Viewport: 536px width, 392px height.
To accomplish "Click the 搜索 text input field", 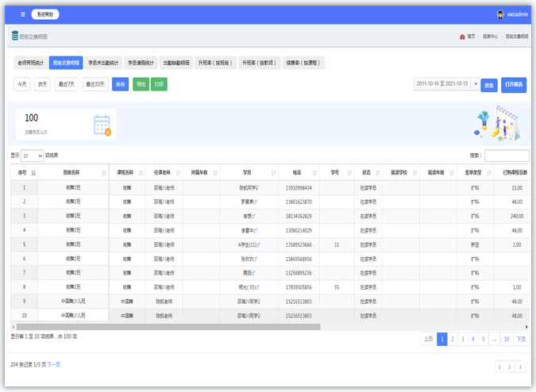I will (507, 156).
